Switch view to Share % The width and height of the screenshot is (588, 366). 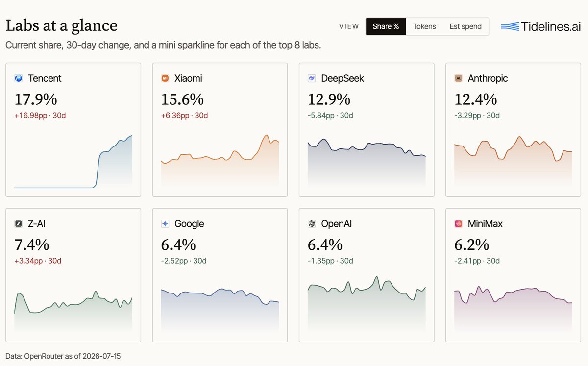(386, 26)
